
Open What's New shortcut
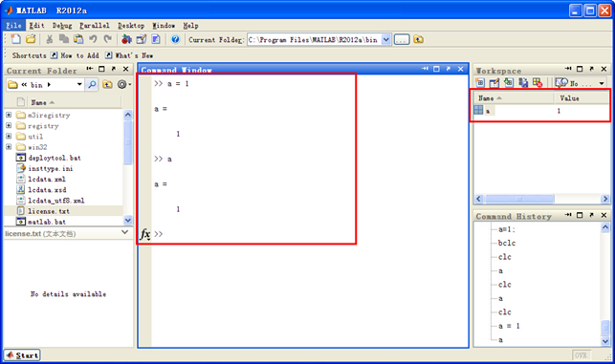129,55
